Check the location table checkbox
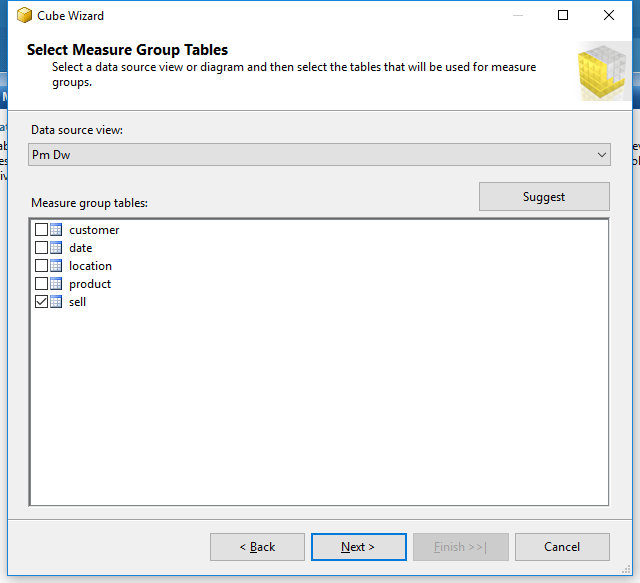 [x=41, y=266]
